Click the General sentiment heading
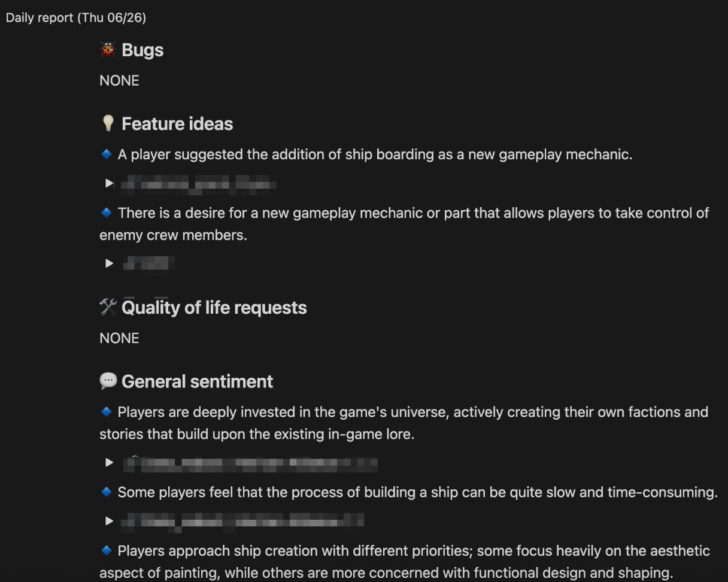The image size is (728, 582). click(x=198, y=381)
